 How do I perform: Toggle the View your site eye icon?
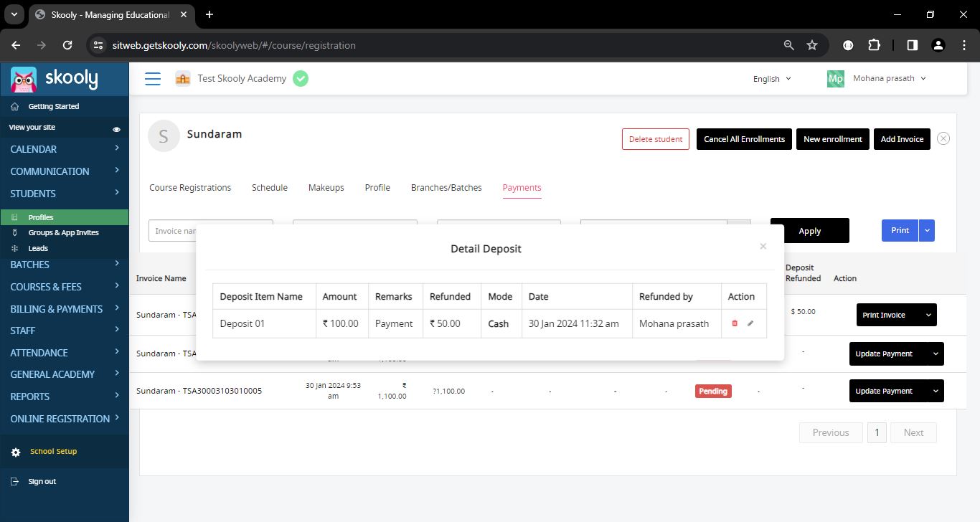coord(116,129)
